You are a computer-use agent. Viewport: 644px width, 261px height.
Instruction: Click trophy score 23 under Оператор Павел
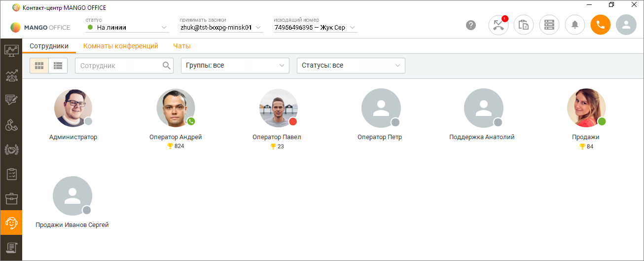point(277,147)
